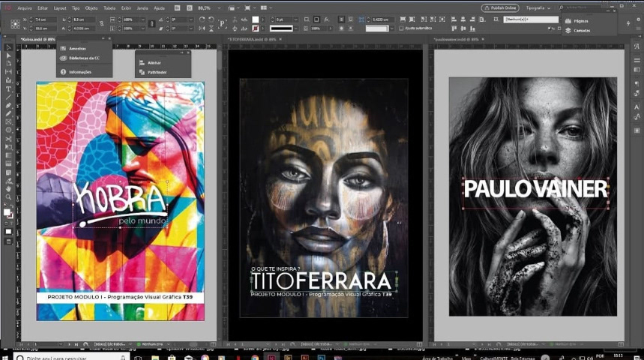Select the Gap tool

[x=8, y=72]
